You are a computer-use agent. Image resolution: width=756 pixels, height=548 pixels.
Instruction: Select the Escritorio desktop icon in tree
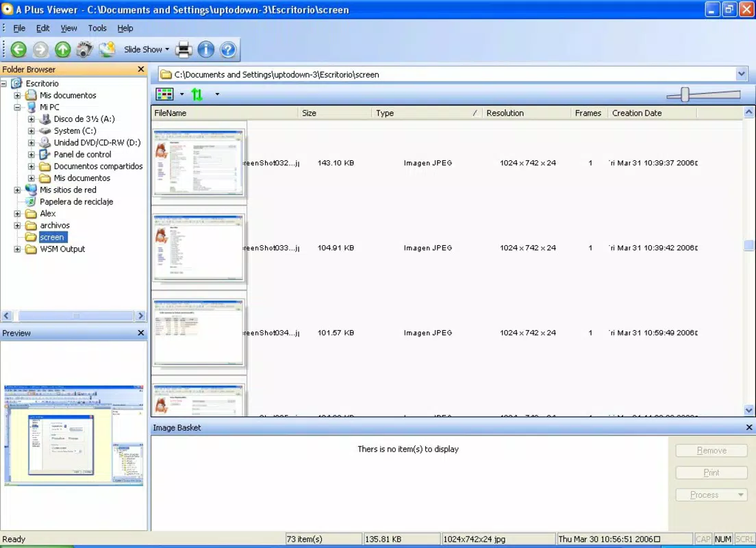tap(17, 84)
